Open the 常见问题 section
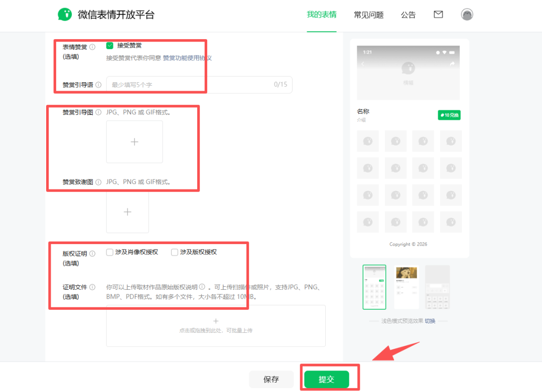This screenshot has height=392, width=542. coord(369,15)
